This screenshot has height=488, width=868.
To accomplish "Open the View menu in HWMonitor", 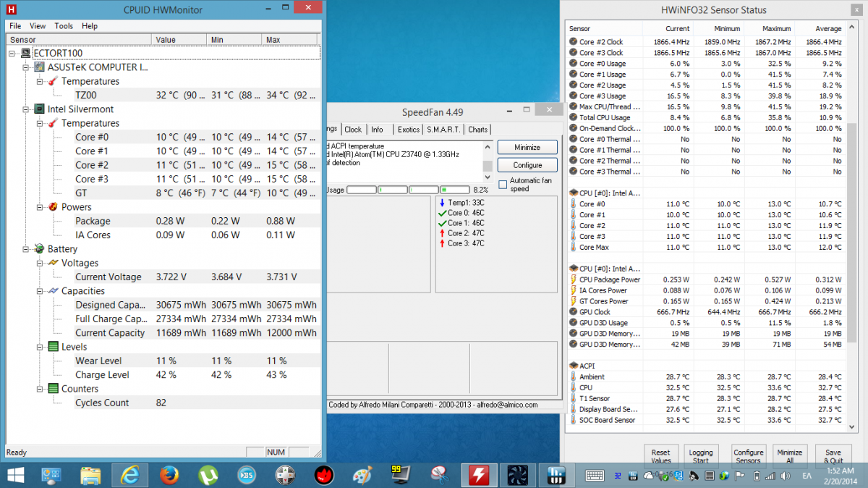I will pos(38,26).
